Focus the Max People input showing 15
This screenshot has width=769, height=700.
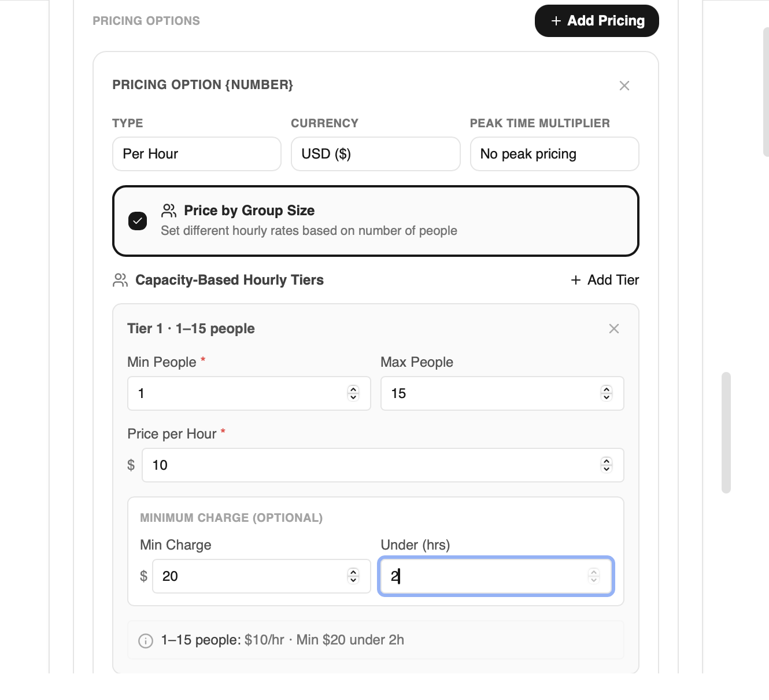coord(502,393)
